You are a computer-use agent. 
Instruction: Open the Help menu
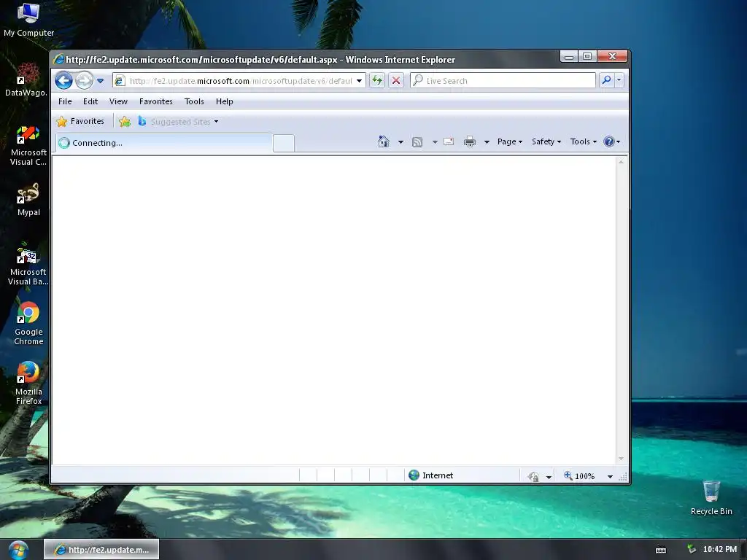point(224,101)
